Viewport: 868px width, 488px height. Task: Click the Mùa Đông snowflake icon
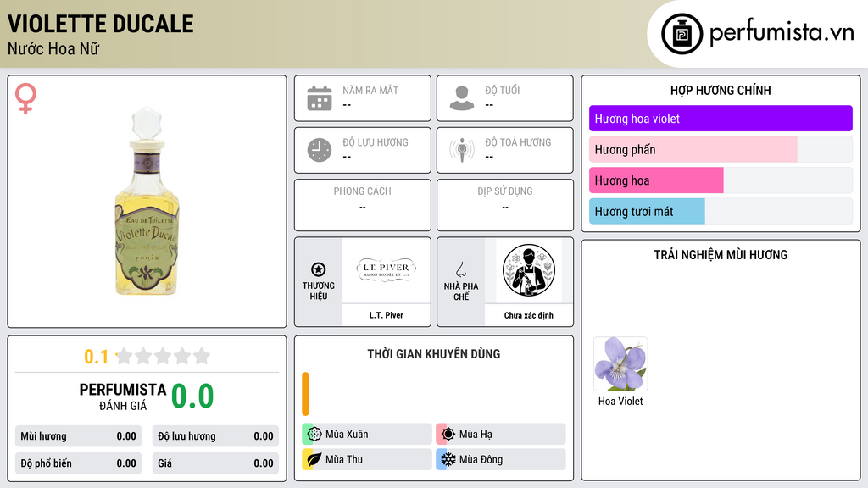click(x=448, y=459)
